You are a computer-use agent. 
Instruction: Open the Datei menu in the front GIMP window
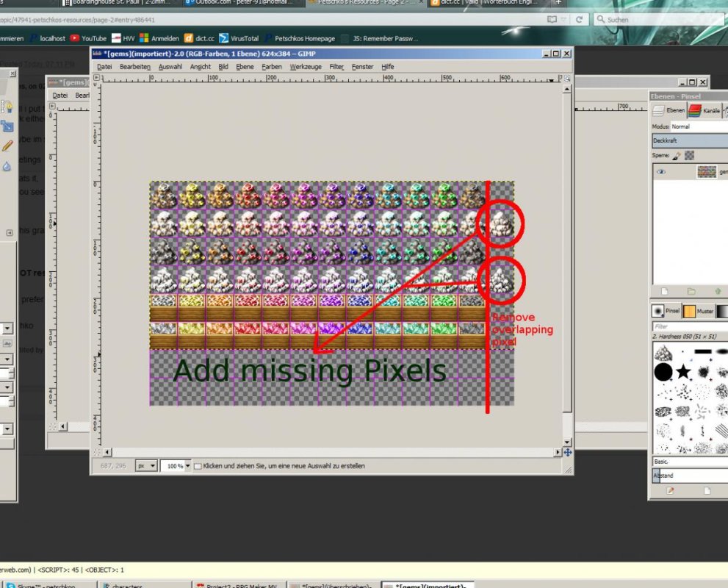click(x=104, y=67)
